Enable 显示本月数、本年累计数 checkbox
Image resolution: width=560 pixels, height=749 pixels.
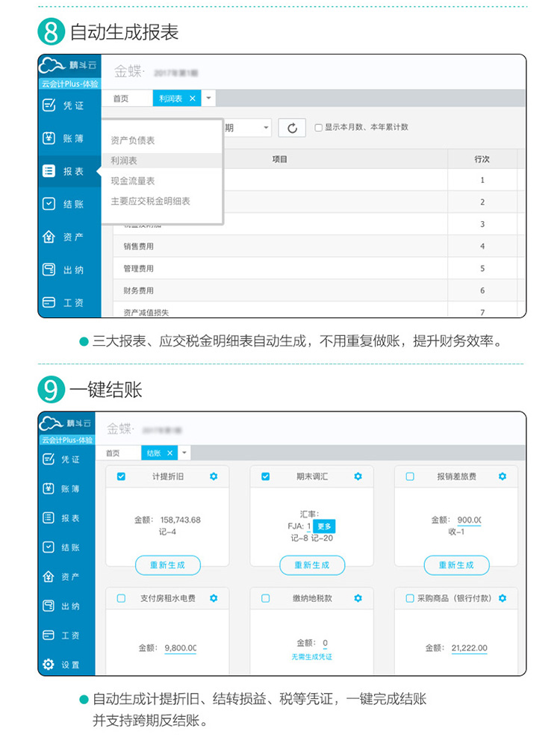pyautogui.click(x=318, y=128)
